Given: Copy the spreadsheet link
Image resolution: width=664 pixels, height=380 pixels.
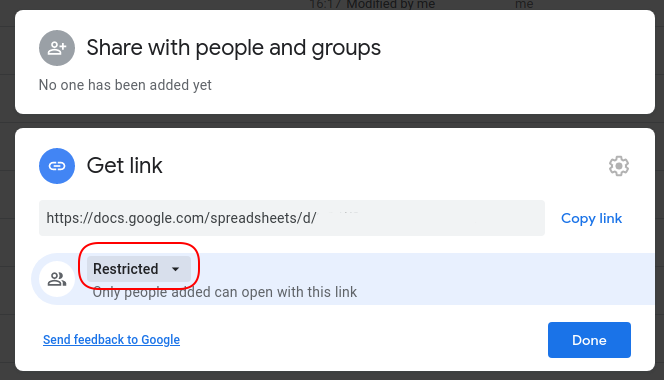Looking at the screenshot, I should coord(591,218).
